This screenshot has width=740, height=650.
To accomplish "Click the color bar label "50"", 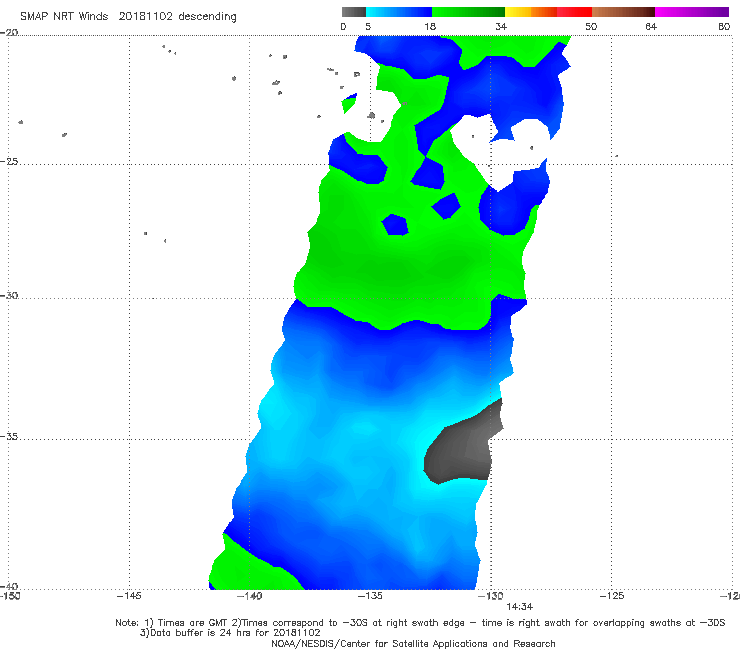I will [591, 26].
